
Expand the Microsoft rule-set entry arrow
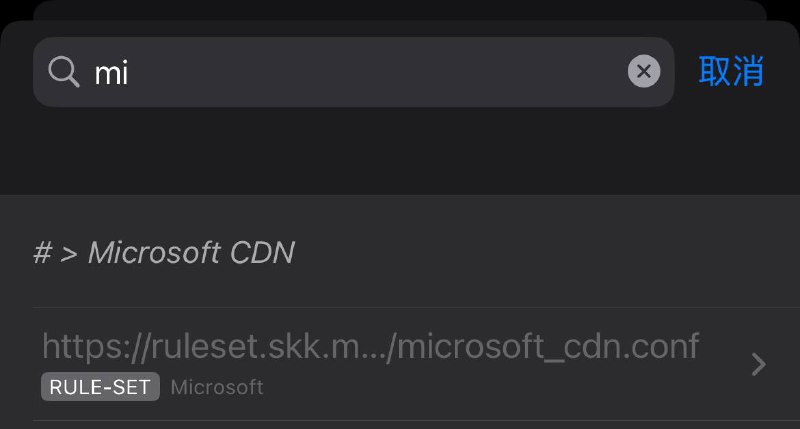(759, 364)
